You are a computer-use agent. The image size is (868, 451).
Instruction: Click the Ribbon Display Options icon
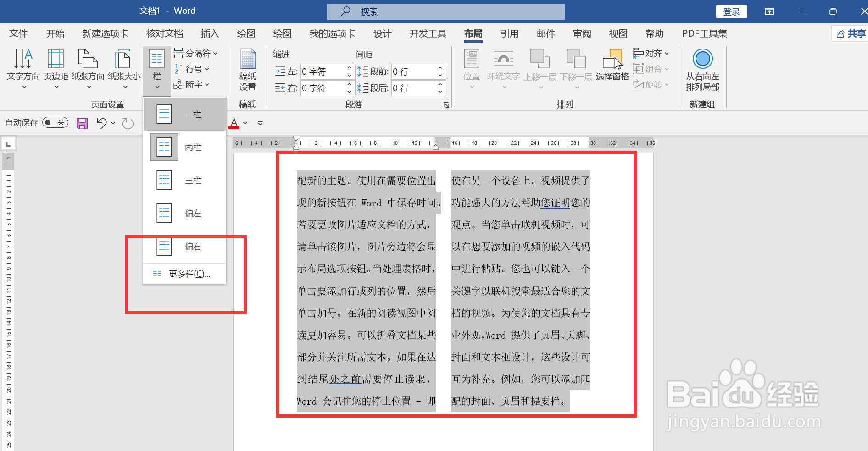(769, 11)
